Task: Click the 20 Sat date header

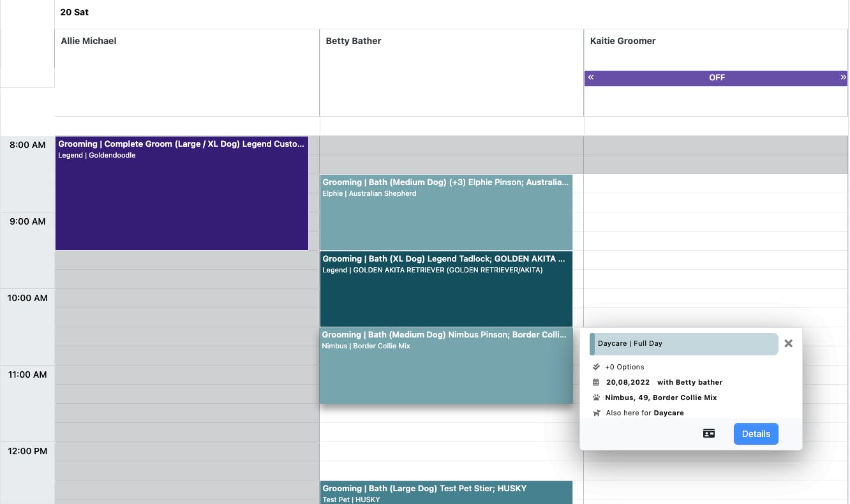Action: (x=75, y=12)
